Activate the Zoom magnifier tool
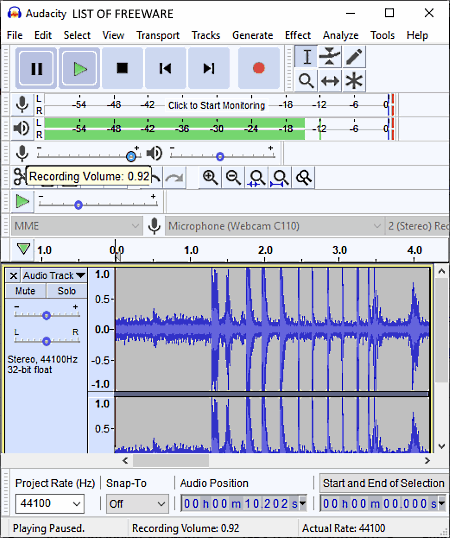Screen dimensions: 450x538 pyautogui.click(x=306, y=81)
